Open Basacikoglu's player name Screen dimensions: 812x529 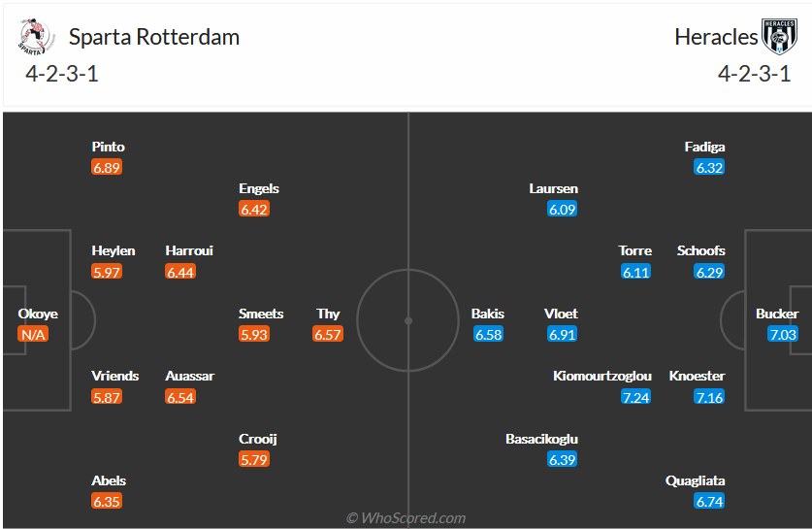coord(541,439)
